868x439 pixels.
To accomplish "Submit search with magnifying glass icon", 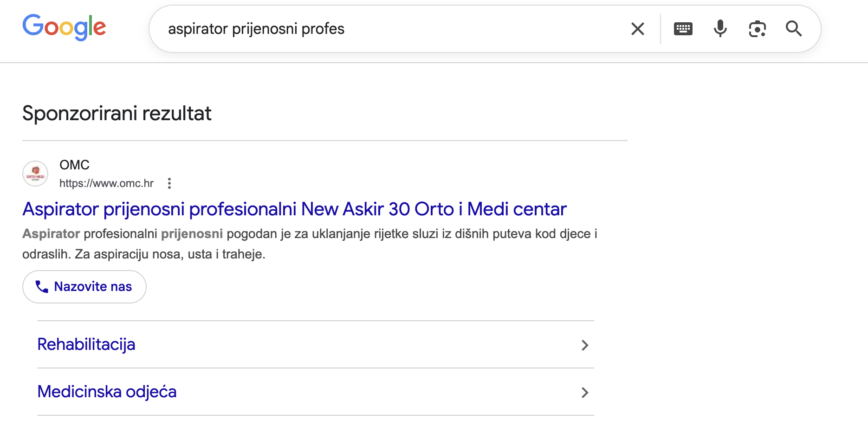I will tap(794, 29).
